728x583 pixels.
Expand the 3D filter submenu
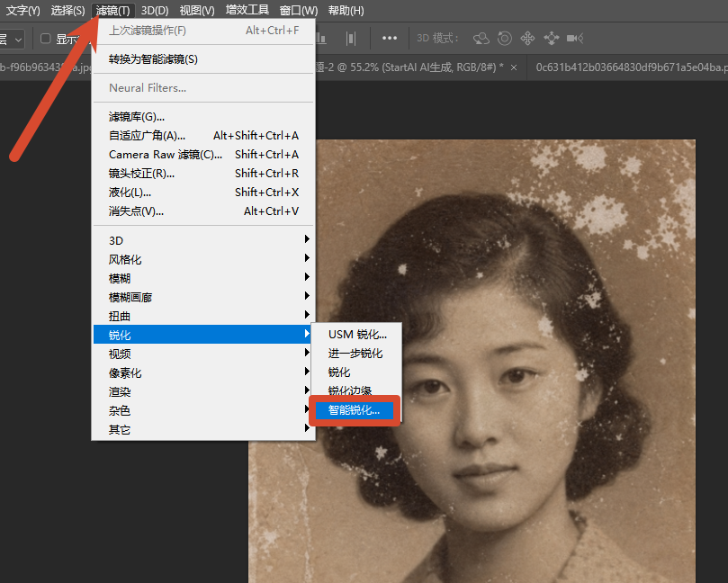pos(203,240)
